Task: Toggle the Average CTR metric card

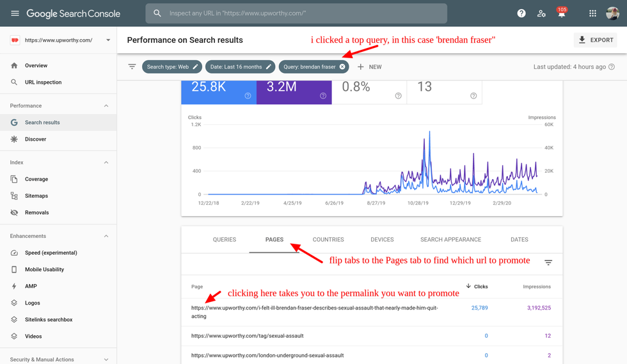Action: 369,89
